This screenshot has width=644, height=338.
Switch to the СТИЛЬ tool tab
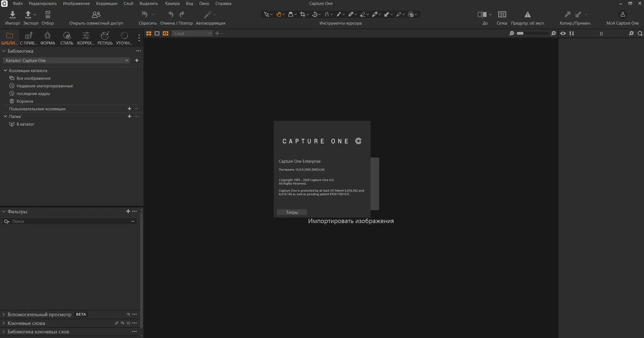coord(67,38)
